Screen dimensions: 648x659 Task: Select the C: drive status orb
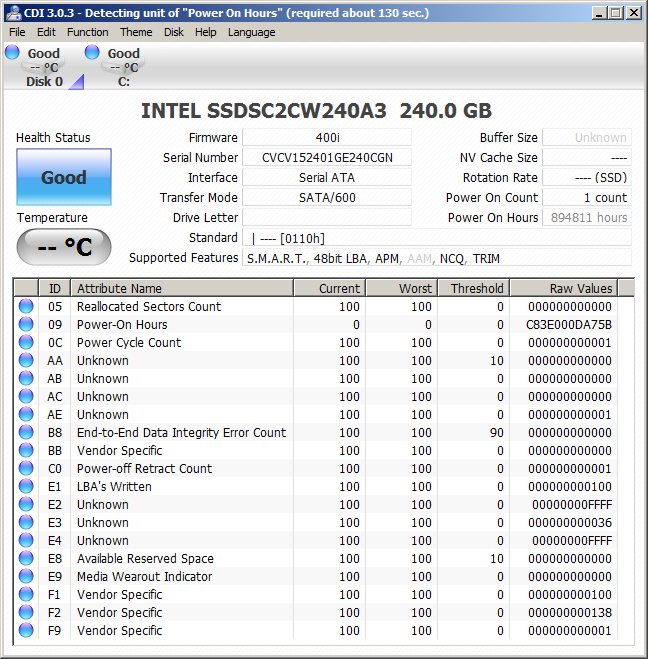pos(92,53)
